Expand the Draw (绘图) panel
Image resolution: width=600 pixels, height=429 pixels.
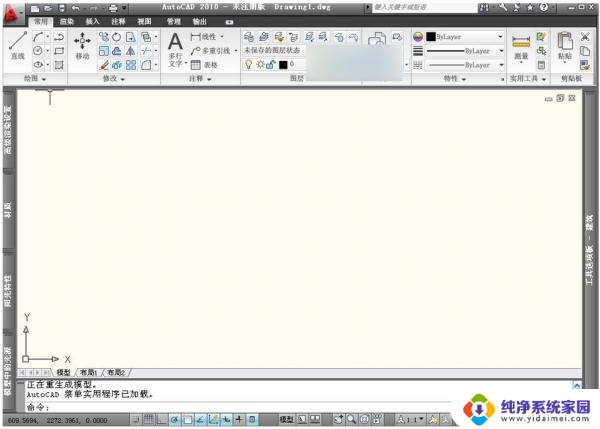pyautogui.click(x=35, y=78)
